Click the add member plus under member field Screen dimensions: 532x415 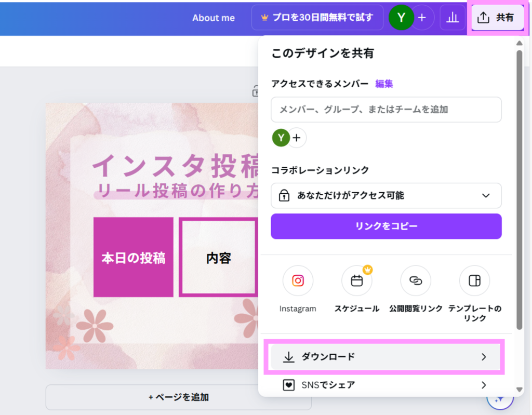click(297, 138)
